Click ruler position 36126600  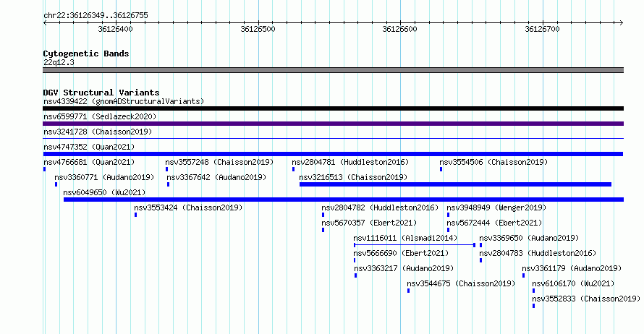(x=399, y=29)
